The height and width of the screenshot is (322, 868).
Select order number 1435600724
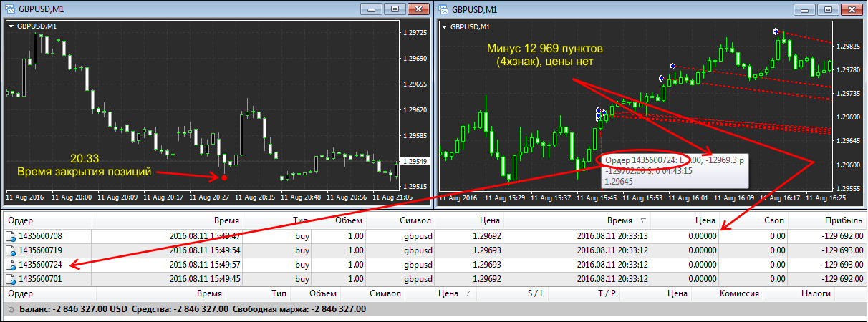pyautogui.click(x=40, y=265)
